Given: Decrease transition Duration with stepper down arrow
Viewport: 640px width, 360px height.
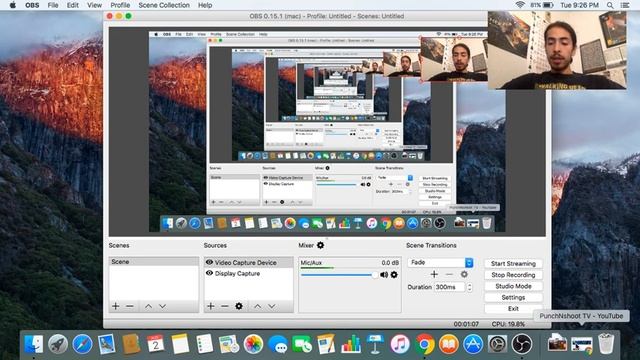Looking at the screenshot, I should (x=469, y=290).
